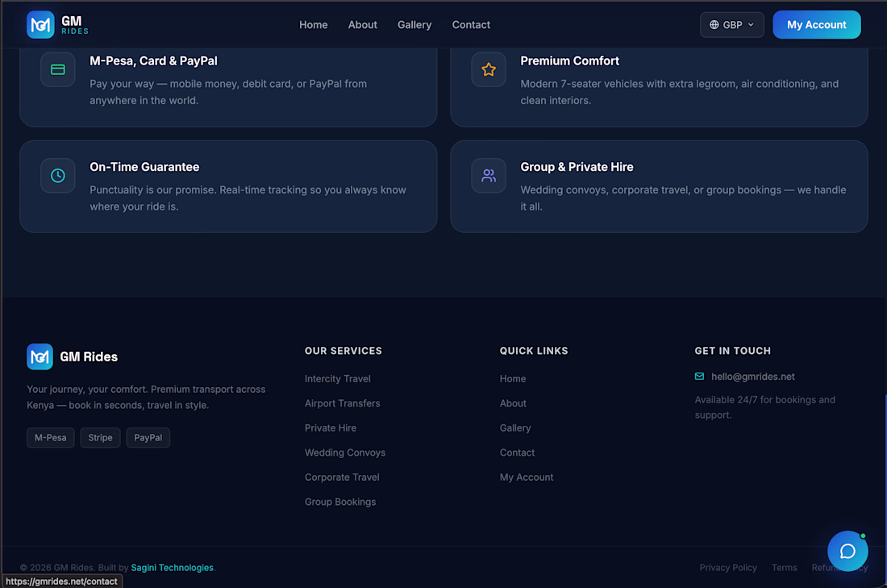Viewport: 887px width, 588px height.
Task: Click the GM Rides header logo icon
Action: [40, 25]
